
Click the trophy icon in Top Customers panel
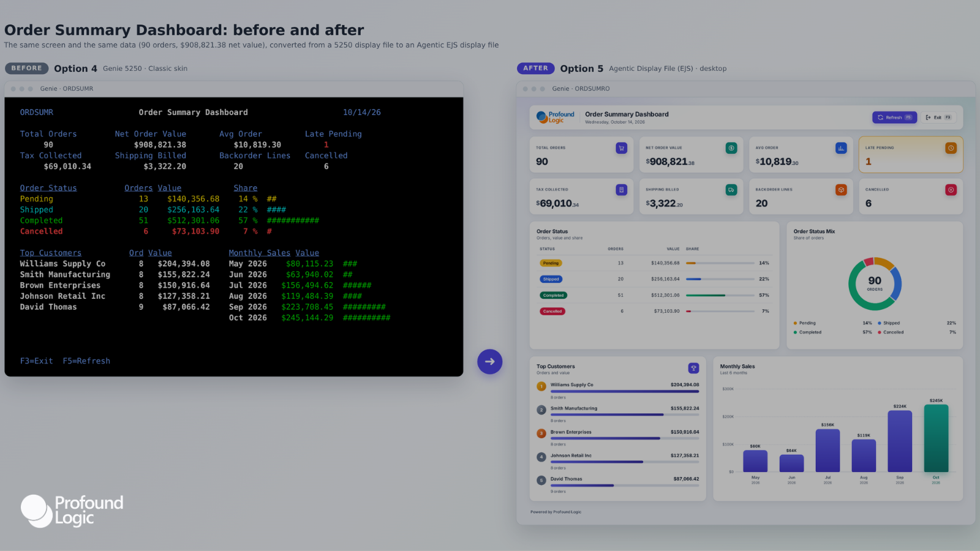point(693,368)
